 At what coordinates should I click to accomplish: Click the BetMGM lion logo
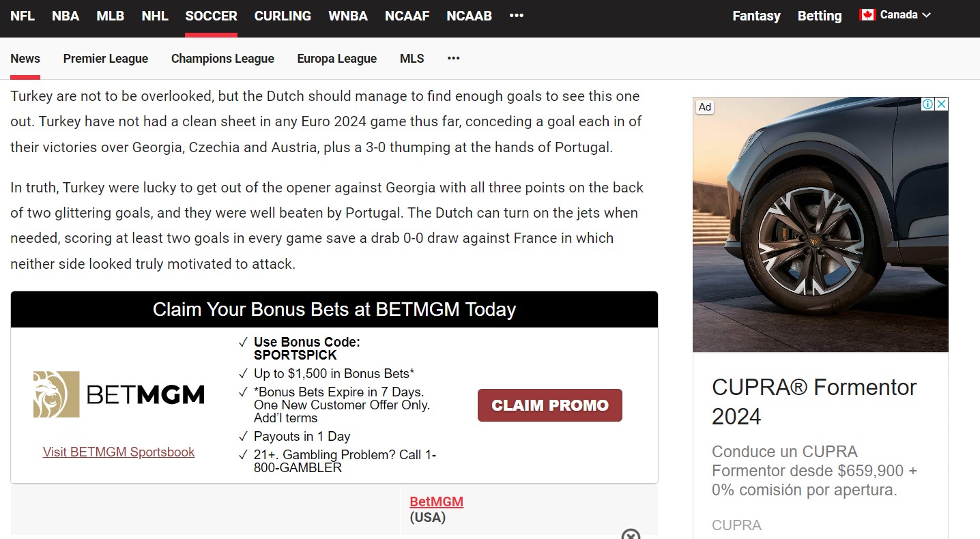click(57, 394)
